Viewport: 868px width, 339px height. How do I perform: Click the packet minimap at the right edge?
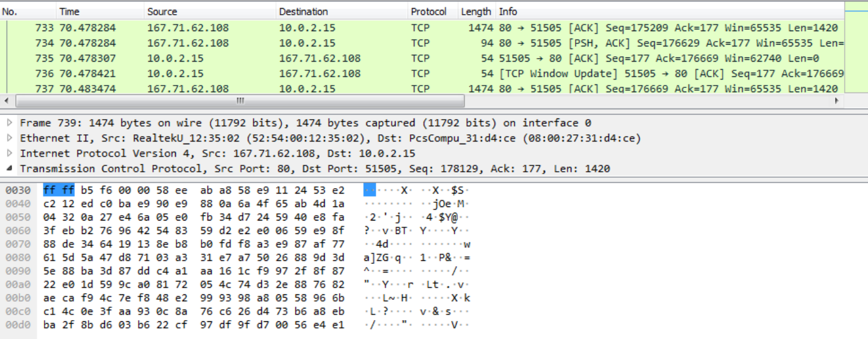pos(855,49)
